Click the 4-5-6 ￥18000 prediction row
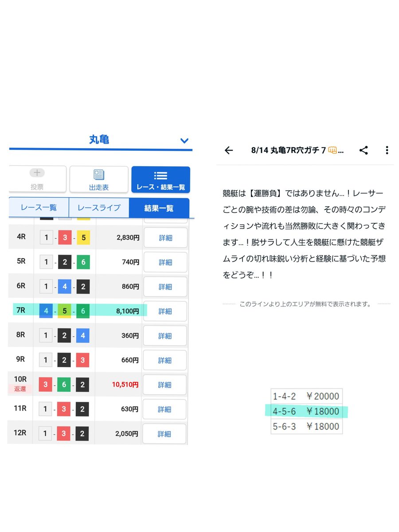The image size is (399, 532). click(x=306, y=411)
